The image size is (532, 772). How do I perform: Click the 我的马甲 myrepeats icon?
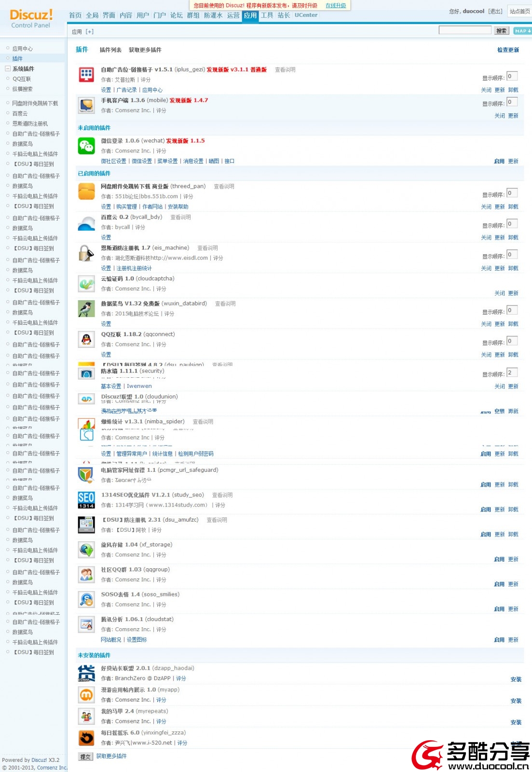click(x=86, y=717)
